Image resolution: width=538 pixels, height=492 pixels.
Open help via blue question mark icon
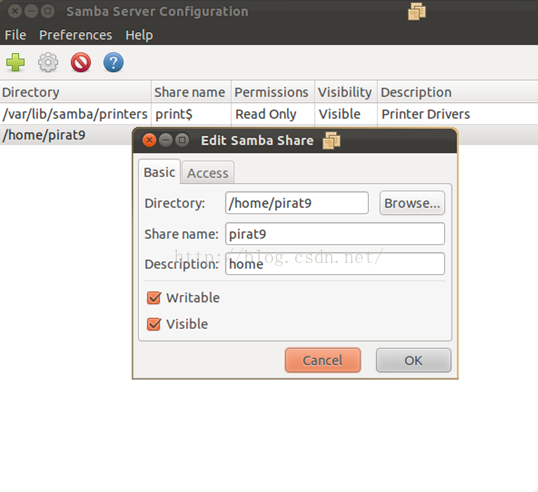[x=114, y=62]
